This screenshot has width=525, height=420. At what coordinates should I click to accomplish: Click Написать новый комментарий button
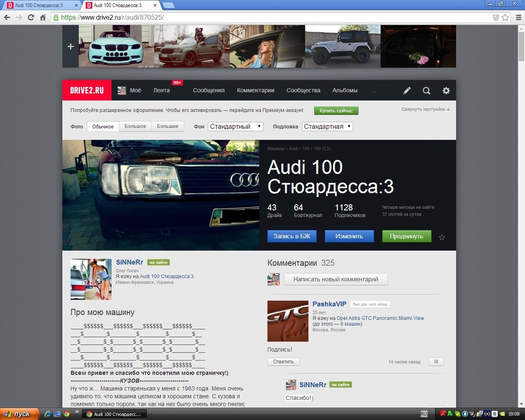[x=336, y=279]
